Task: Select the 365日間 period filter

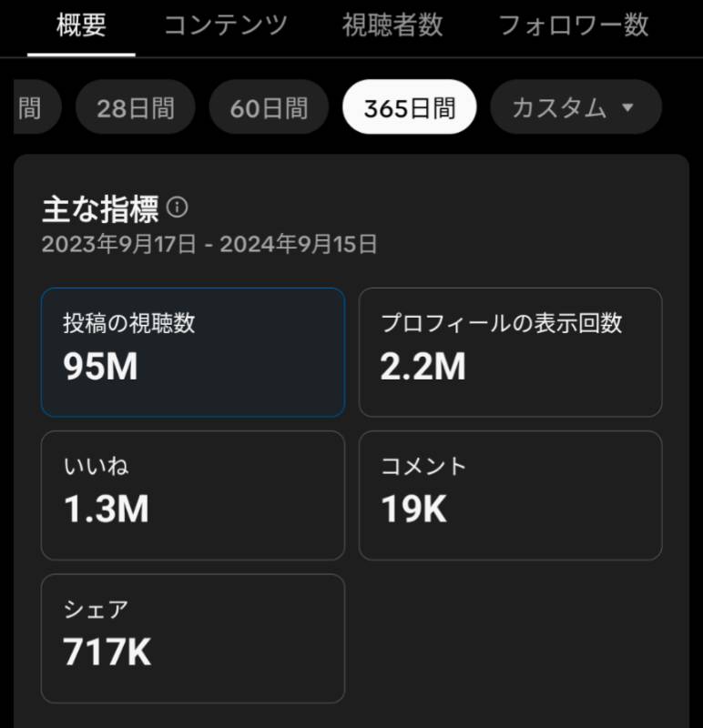Action: [410, 106]
